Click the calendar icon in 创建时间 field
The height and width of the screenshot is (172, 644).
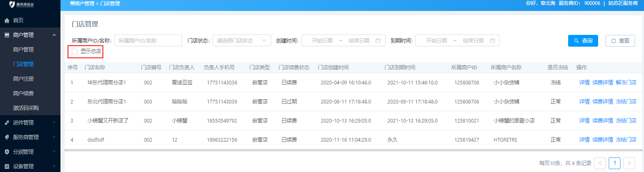coord(378,41)
